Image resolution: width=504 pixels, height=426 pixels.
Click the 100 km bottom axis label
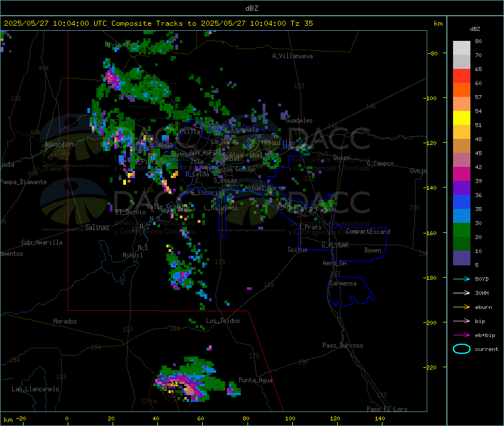pyautogui.click(x=290, y=418)
